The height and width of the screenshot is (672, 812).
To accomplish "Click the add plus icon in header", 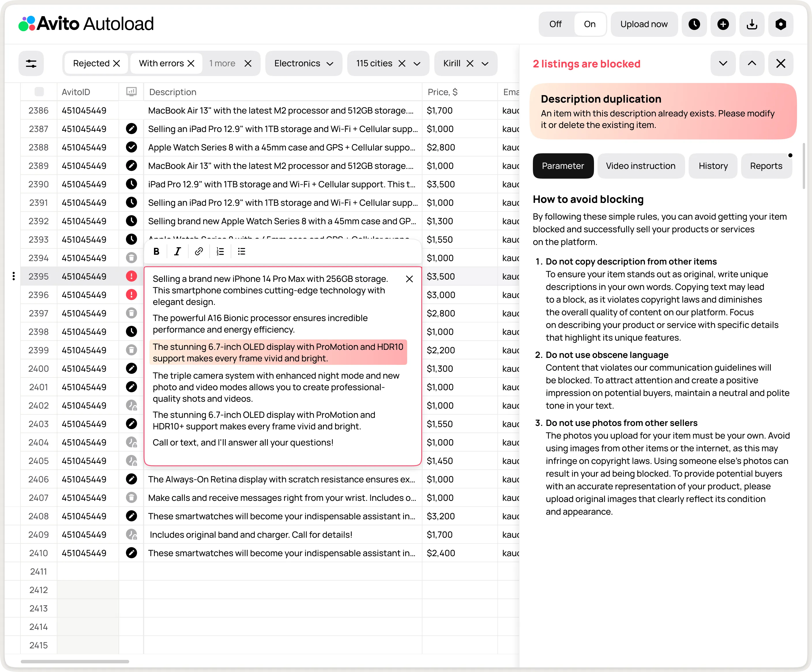I will [723, 24].
